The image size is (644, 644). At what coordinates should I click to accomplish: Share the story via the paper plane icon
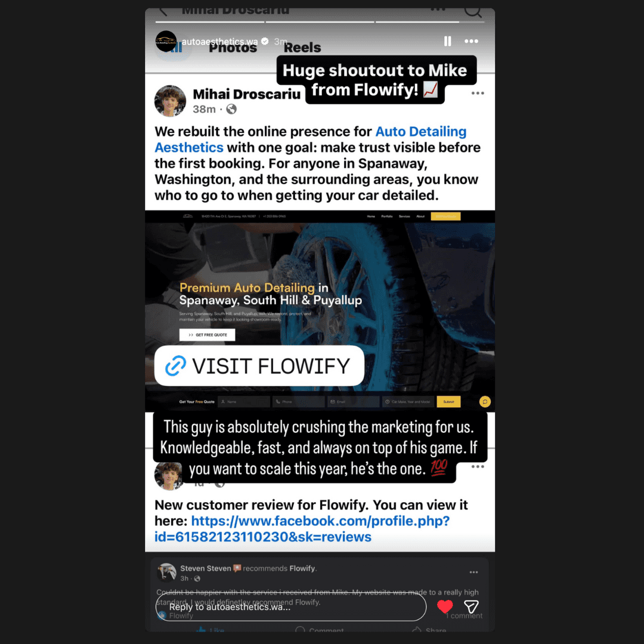(471, 606)
